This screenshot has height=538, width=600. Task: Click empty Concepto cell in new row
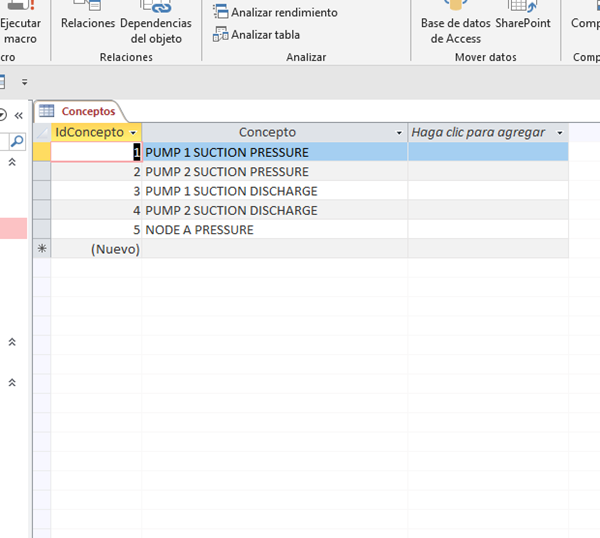[x=274, y=249]
